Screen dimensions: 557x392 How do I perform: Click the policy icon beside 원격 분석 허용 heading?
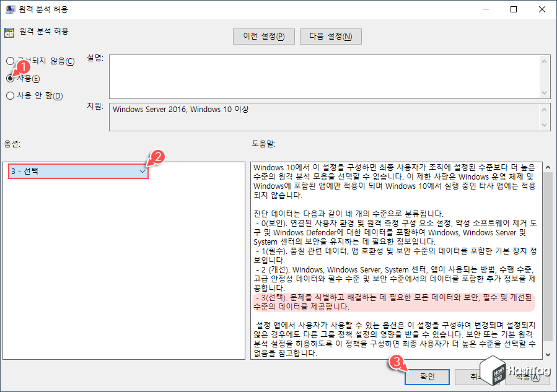pyautogui.click(x=9, y=30)
